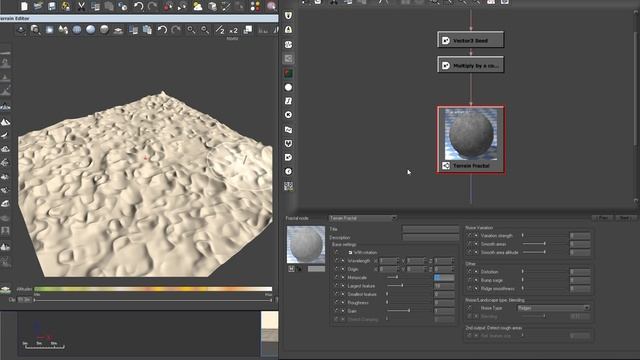Viewport: 640px width, 360px height.
Task: Click the Gain slider
Action: [408, 311]
